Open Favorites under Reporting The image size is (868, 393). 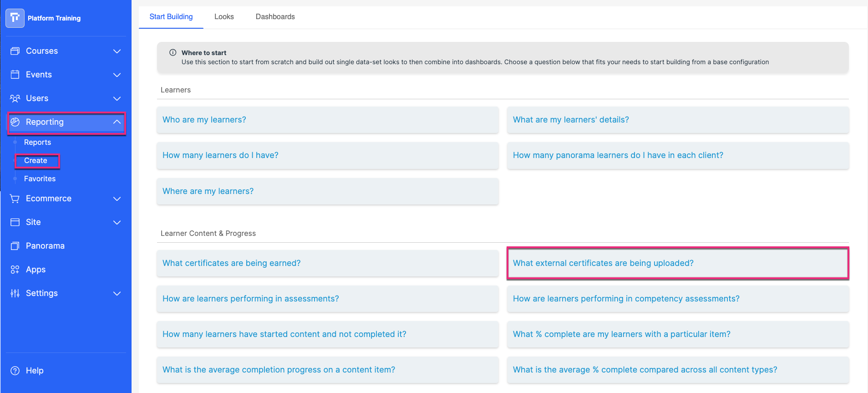click(x=40, y=179)
